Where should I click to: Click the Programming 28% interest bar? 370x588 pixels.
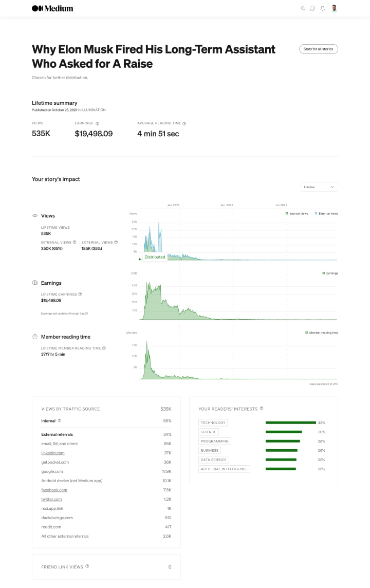pyautogui.click(x=283, y=441)
